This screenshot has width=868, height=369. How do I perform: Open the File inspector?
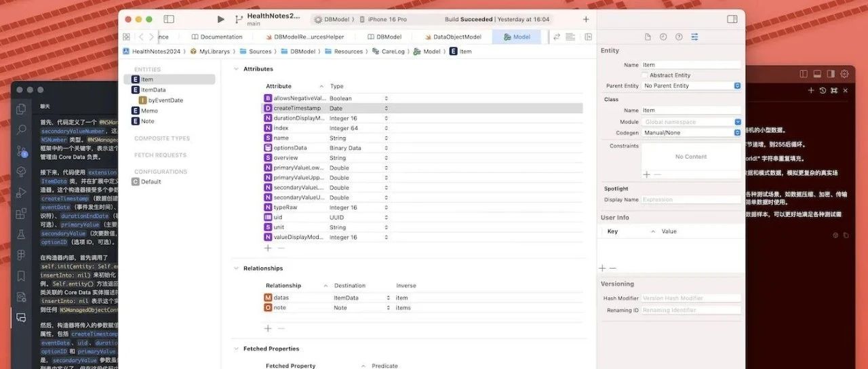648,37
